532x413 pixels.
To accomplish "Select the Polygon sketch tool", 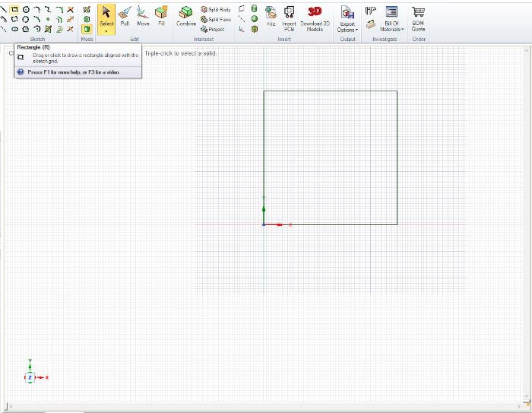I will pyautogui.click(x=26, y=29).
